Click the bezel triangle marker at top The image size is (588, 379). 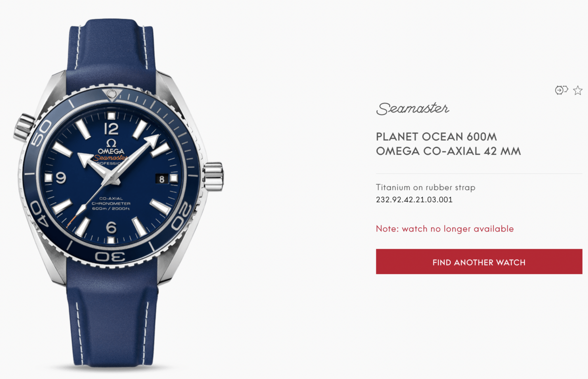pyautogui.click(x=112, y=93)
